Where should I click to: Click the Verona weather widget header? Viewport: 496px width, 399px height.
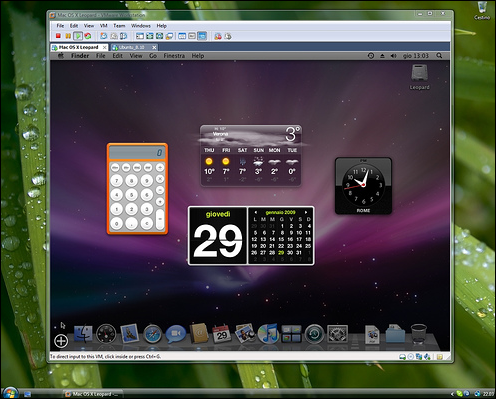pos(251,135)
